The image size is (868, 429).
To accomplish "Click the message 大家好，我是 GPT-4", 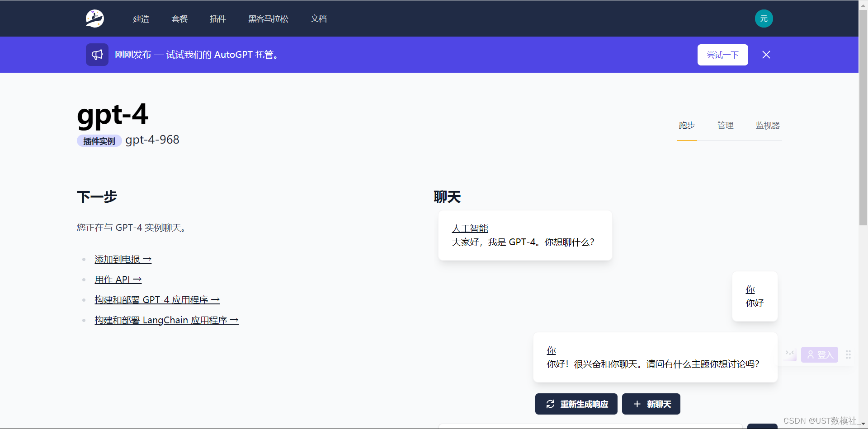I will click(523, 242).
